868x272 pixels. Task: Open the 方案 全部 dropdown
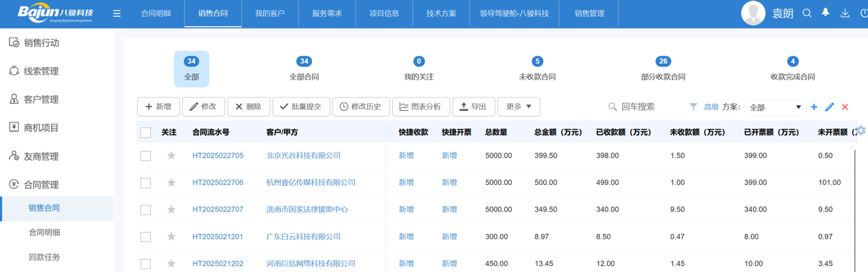775,107
